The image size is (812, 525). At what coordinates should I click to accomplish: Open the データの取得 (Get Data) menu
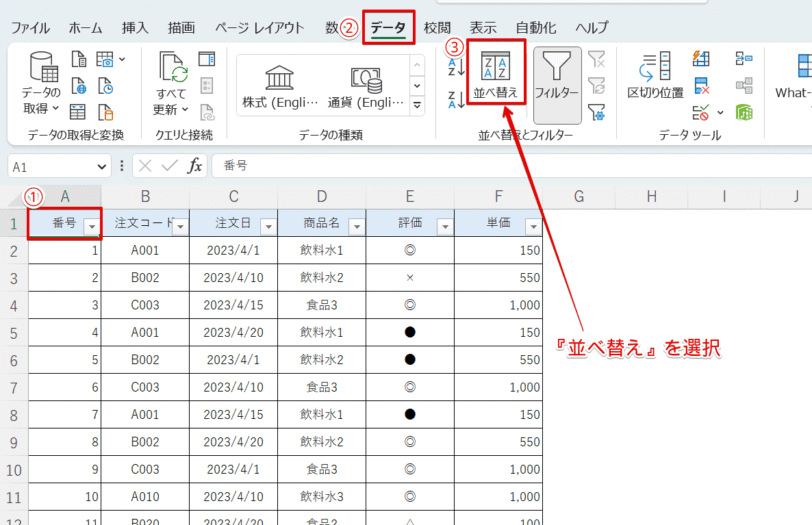(x=41, y=83)
